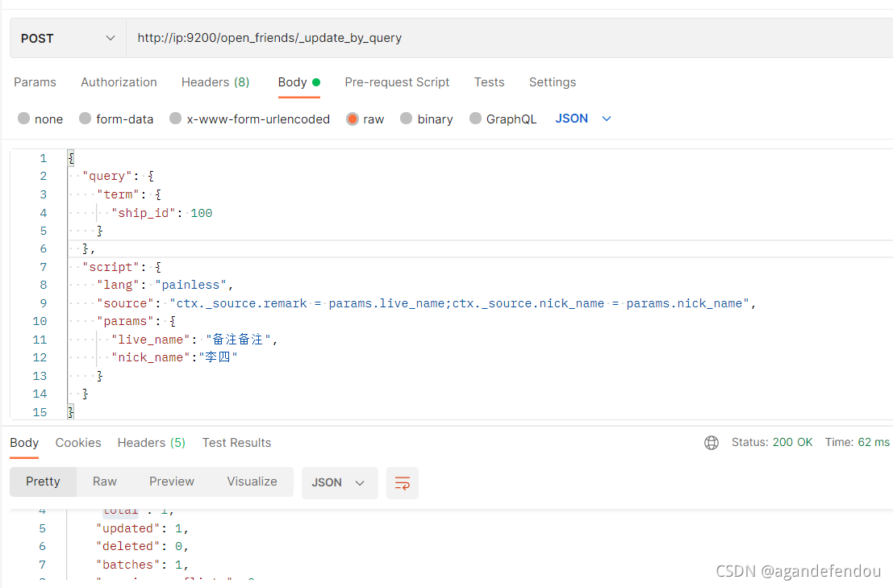Screen dimensions: 893x588
Task: Toggle word wrap in the response viewer
Action: (x=402, y=482)
